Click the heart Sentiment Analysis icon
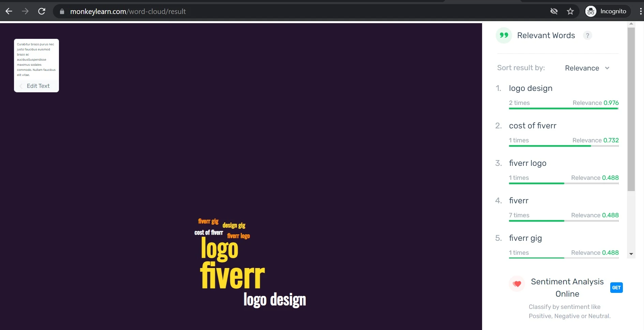The image size is (644, 330). pos(517,284)
